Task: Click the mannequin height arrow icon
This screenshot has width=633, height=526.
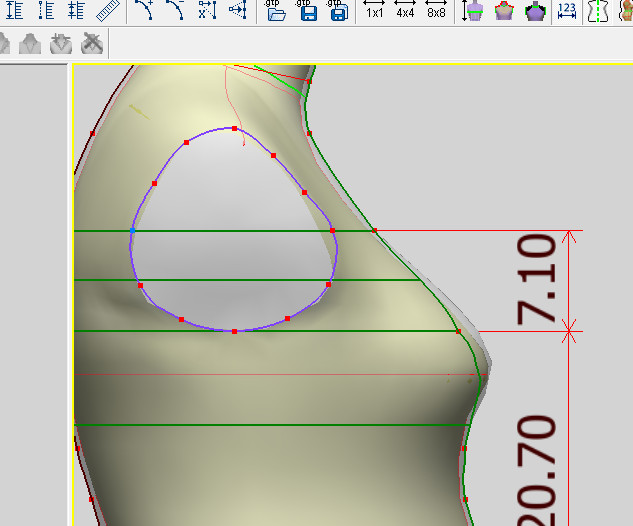Action: coord(473,11)
